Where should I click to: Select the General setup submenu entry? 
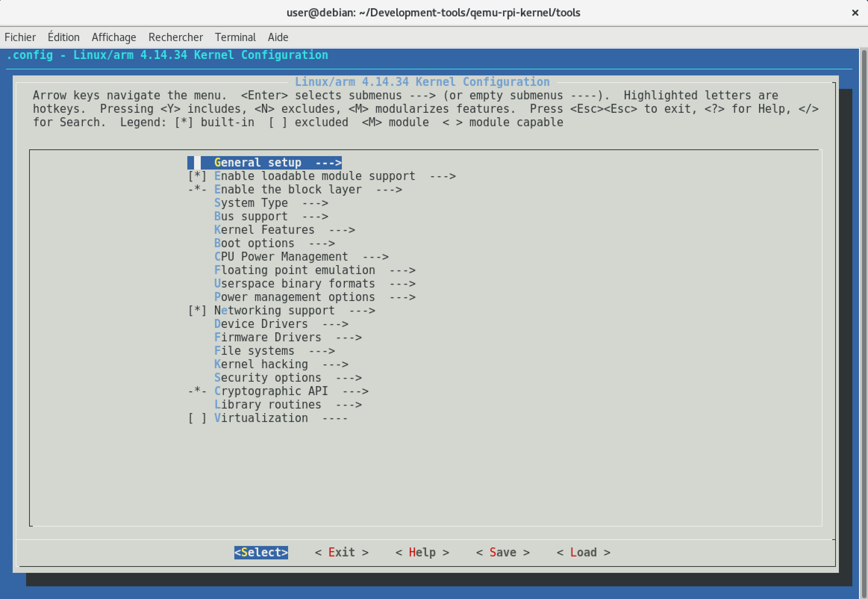click(265, 162)
